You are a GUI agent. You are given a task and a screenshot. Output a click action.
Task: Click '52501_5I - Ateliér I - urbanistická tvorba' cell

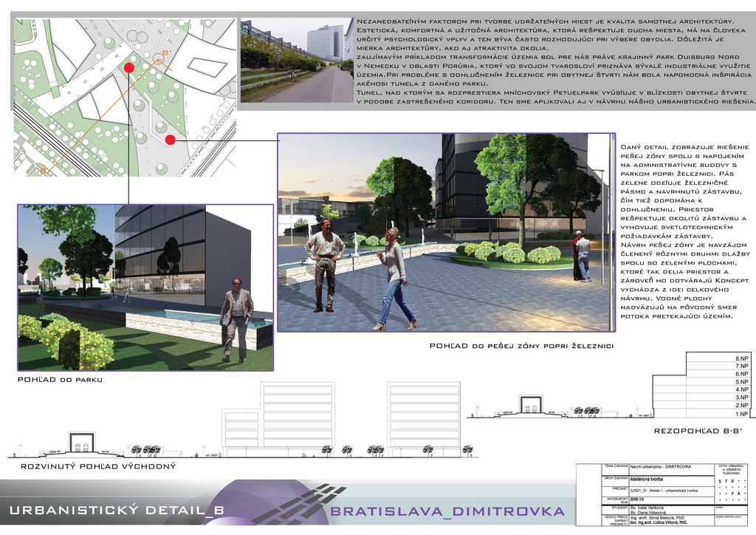pyautogui.click(x=664, y=491)
